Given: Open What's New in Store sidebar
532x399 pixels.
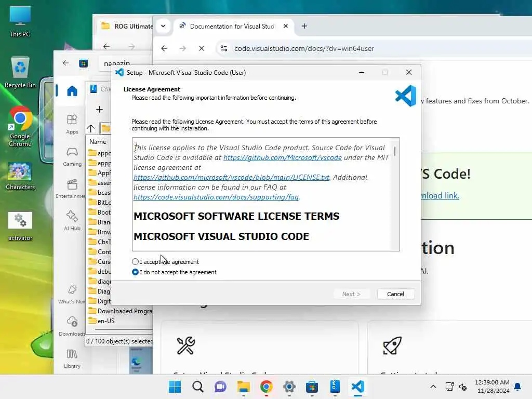Looking at the screenshot, I should click(72, 294).
